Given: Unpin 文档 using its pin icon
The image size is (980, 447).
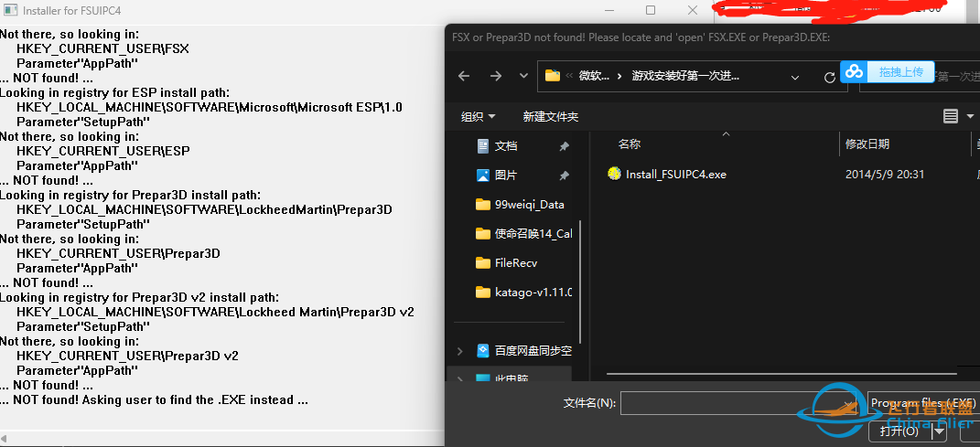Looking at the screenshot, I should [x=564, y=146].
